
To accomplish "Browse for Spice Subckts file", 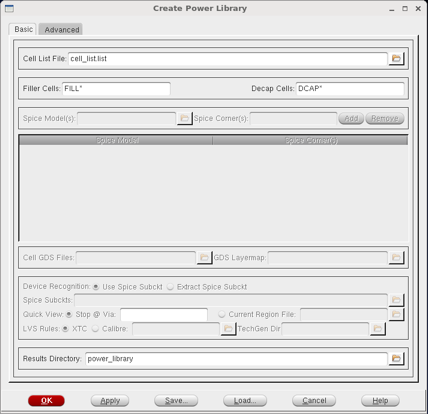I will click(x=396, y=300).
